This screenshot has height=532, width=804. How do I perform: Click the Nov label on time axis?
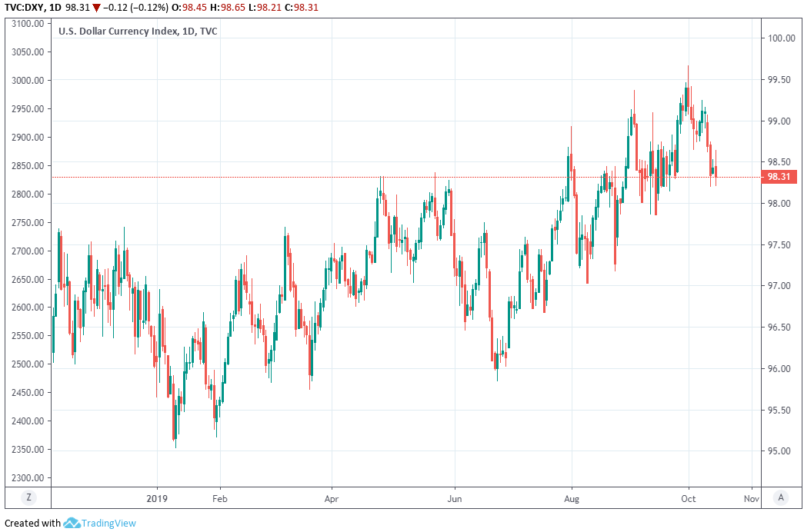tap(752, 498)
